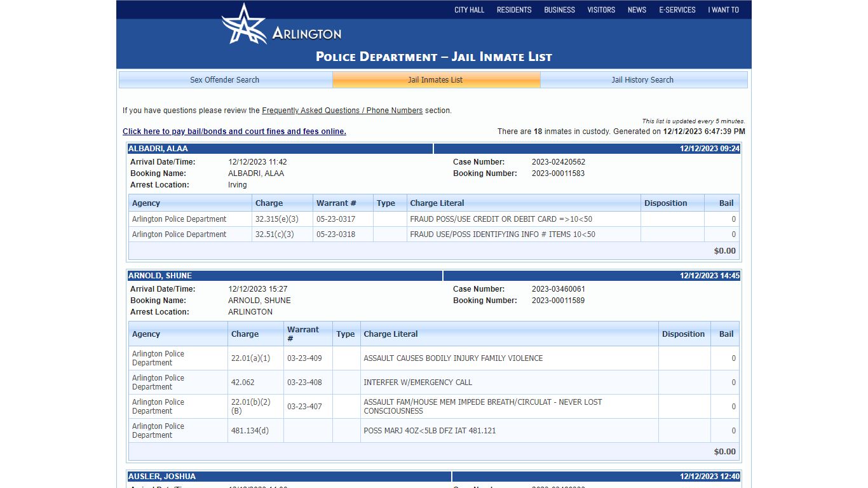The image size is (868, 488).
Task: Click the 12/12/2023 09:24 header timestamp
Action: [710, 149]
